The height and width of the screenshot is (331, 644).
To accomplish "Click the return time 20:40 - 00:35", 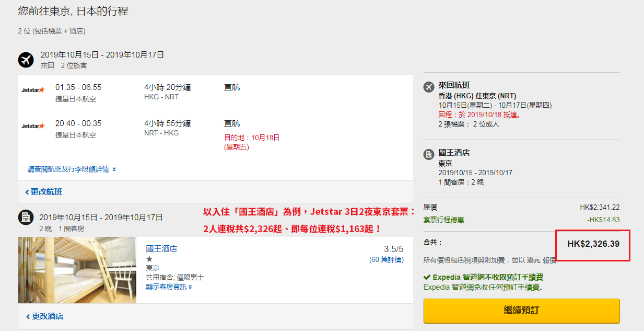I will pos(78,123).
